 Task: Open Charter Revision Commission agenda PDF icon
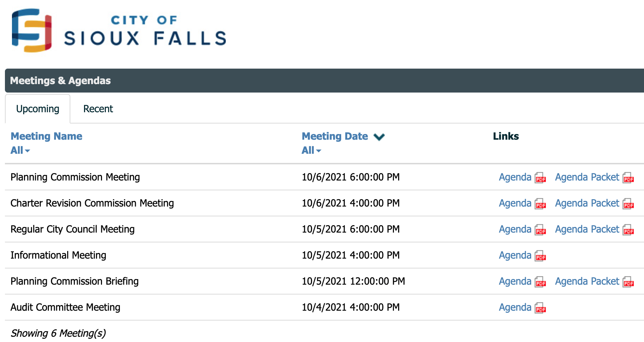pyautogui.click(x=540, y=204)
